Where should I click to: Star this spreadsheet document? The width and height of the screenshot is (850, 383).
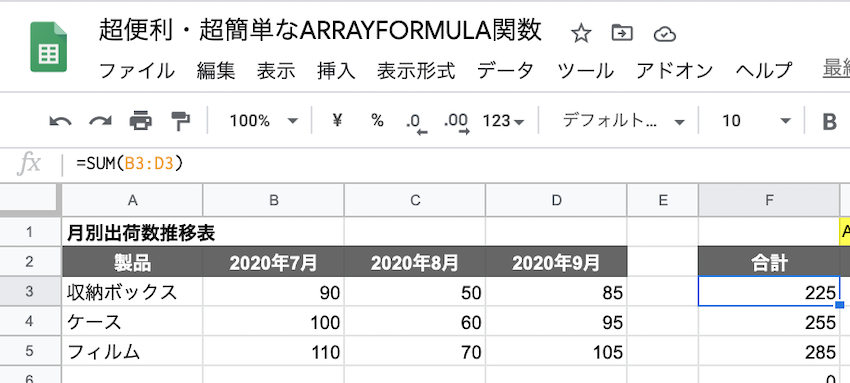tap(581, 34)
